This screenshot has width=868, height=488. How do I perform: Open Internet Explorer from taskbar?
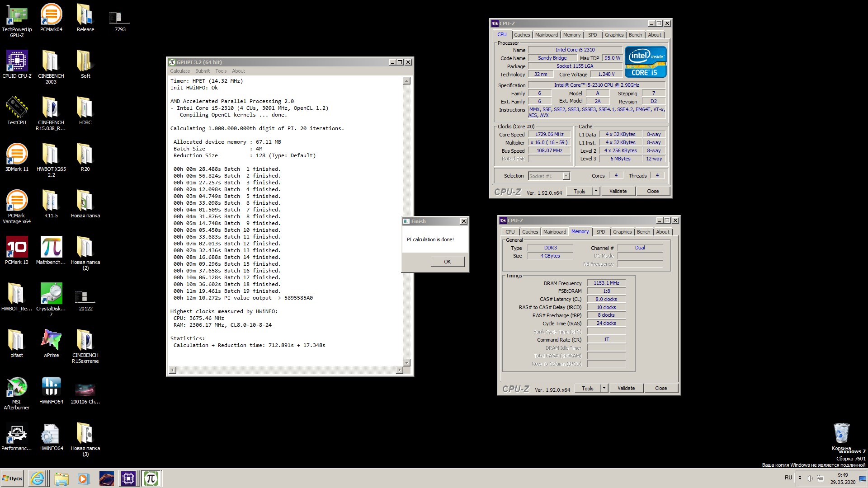click(38, 479)
